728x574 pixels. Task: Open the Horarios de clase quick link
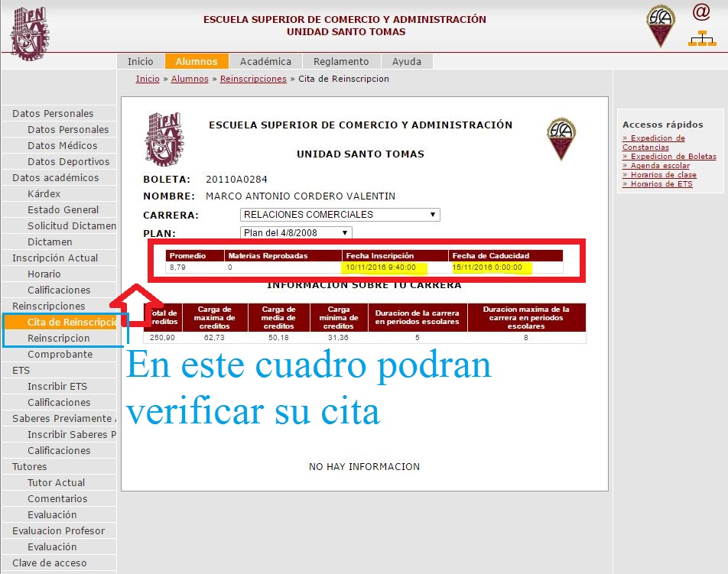pos(659,175)
